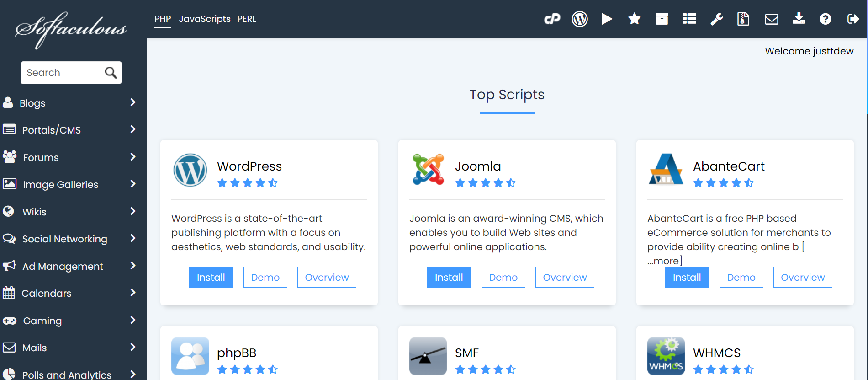Open AbanteCart Demo

click(741, 277)
